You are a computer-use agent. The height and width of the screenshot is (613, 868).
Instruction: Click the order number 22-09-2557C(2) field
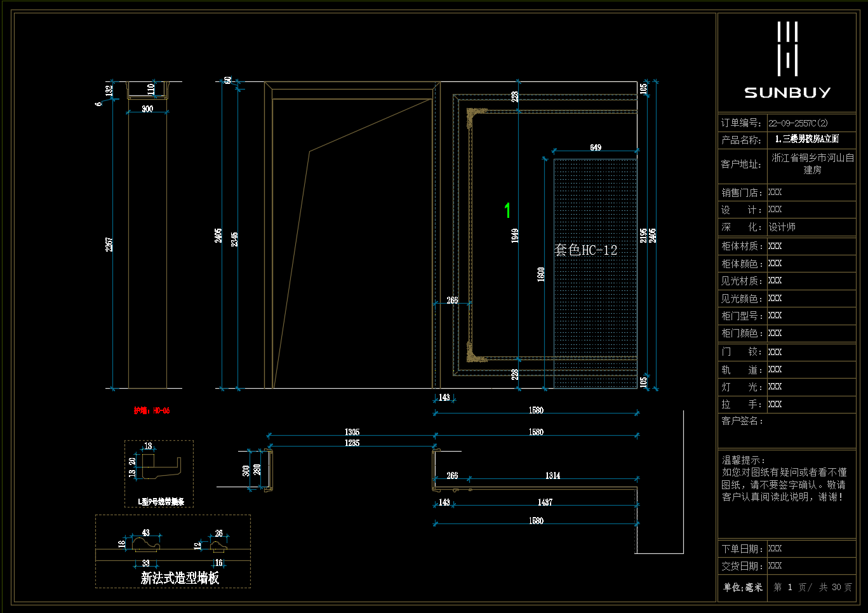pyautogui.click(x=798, y=123)
